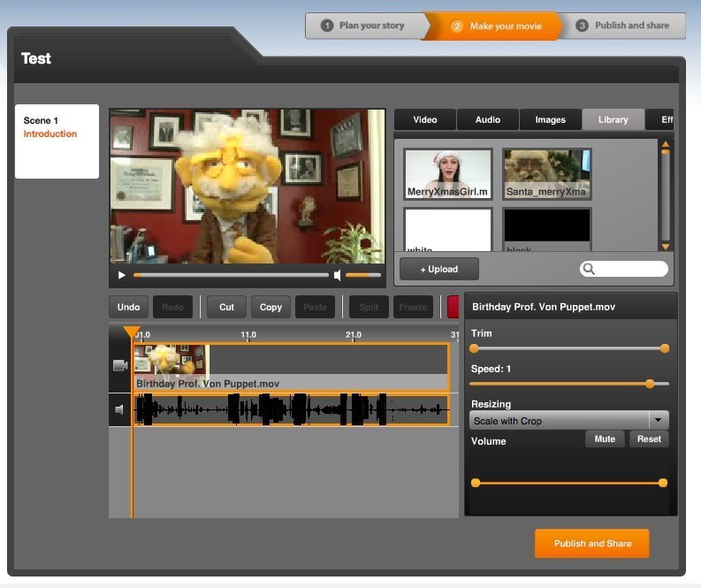Mute the clip volume
Viewport: 701px width, 588px height.
pos(605,439)
